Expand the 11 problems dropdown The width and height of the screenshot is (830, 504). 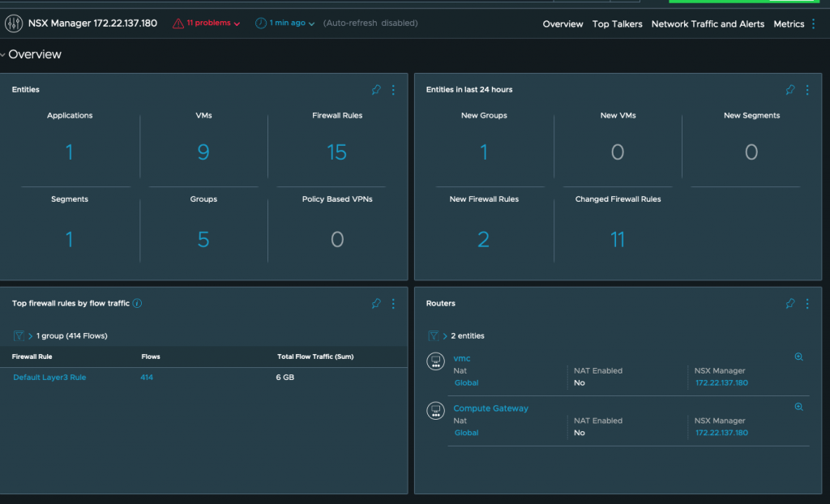(x=207, y=23)
